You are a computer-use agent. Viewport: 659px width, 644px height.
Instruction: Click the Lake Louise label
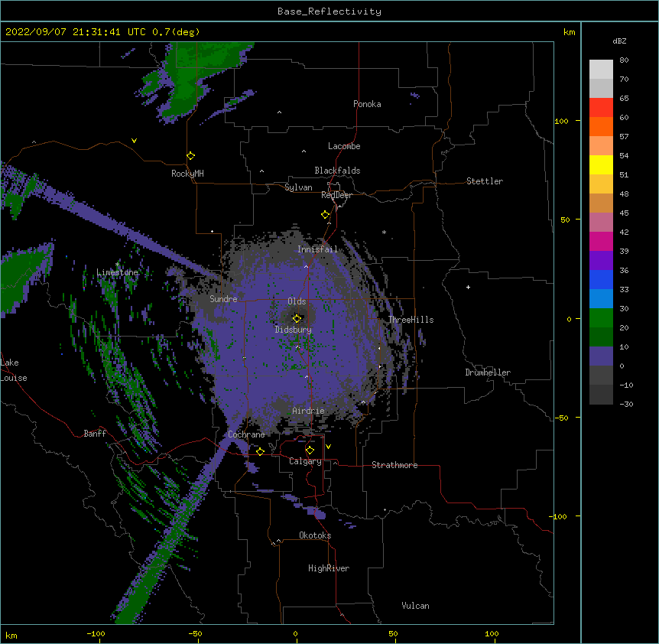(14, 370)
